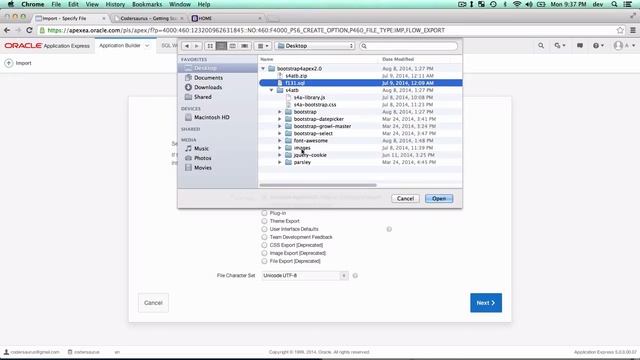Select Image Export [Deprecated] radio button
Image resolution: width=640 pixels, height=360 pixels.
(x=264, y=253)
